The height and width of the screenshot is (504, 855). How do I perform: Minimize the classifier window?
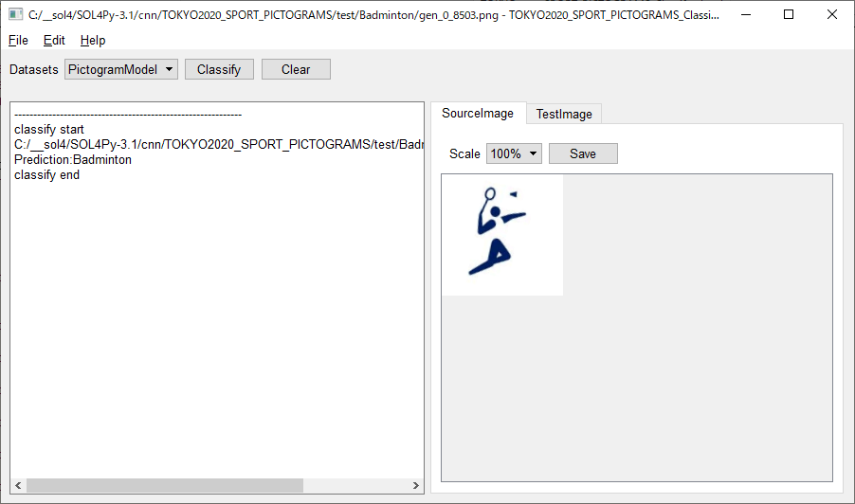[x=746, y=14]
